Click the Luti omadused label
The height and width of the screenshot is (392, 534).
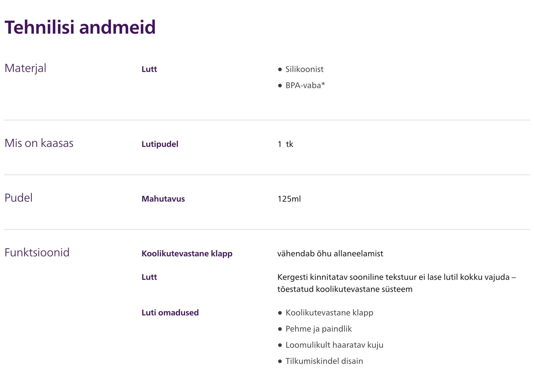170,313
